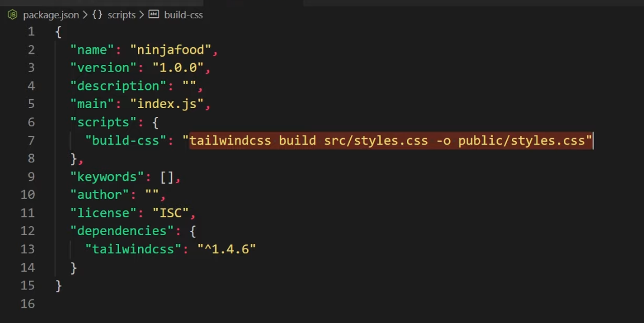Open package.json breadcrumb segment

click(51, 15)
